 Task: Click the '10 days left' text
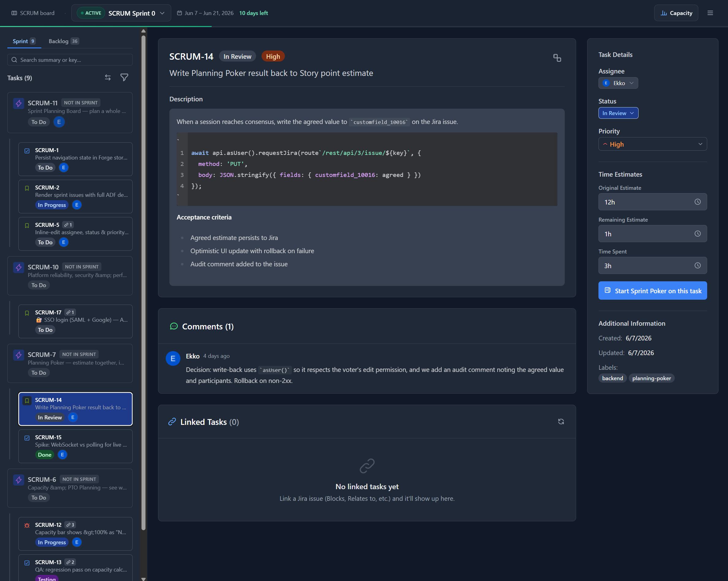tap(254, 13)
